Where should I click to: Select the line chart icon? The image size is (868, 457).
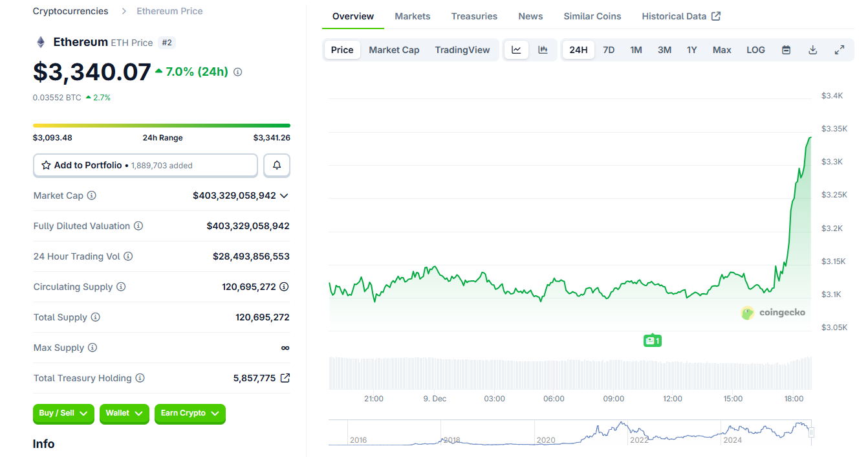515,49
